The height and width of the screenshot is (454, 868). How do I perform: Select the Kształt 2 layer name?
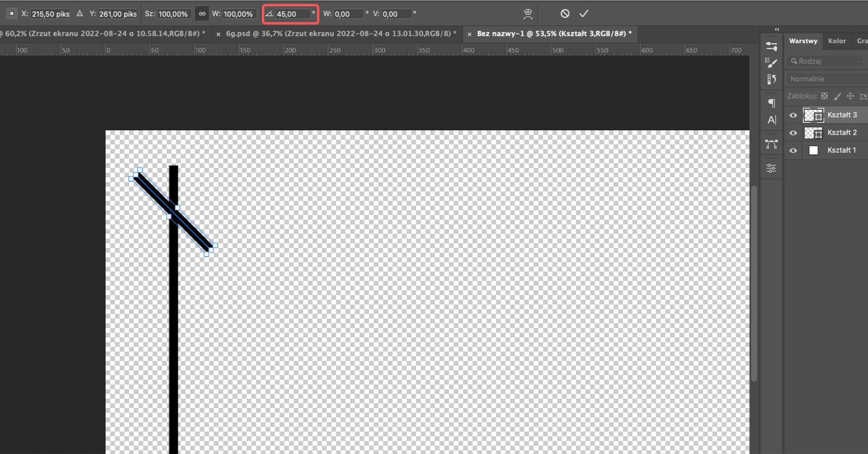(x=842, y=133)
